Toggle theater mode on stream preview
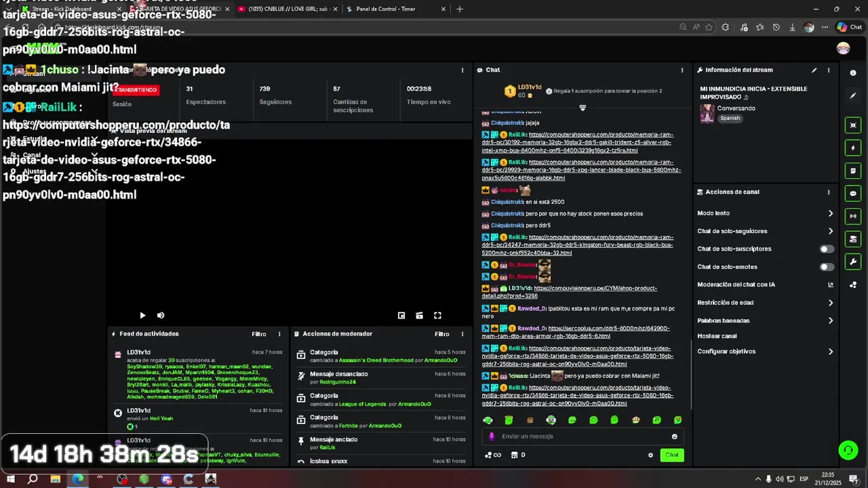Screen dimensions: 868x488 419,315
